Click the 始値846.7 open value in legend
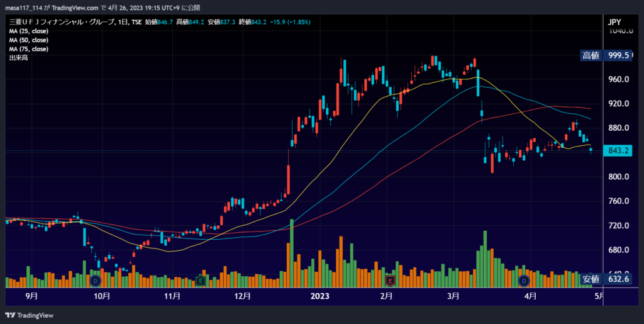 [x=158, y=22]
